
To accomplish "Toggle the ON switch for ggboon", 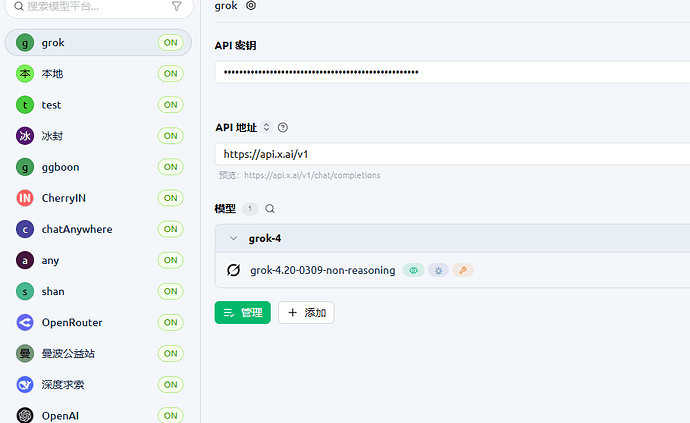I will pos(171,167).
